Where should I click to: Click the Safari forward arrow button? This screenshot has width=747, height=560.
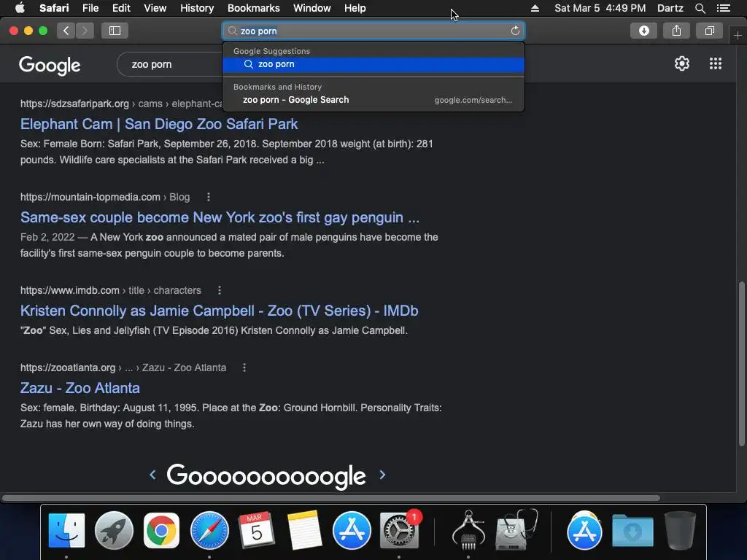(85, 31)
